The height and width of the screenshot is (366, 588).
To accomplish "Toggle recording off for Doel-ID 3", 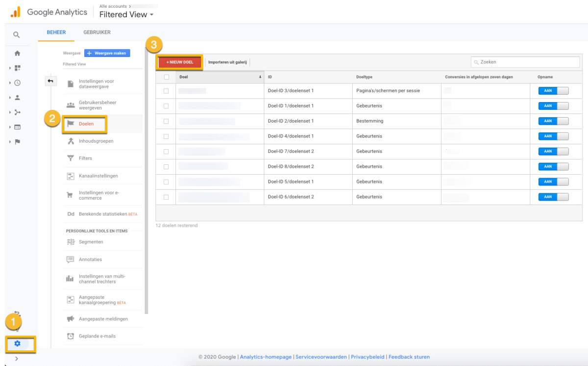I will pos(553,91).
